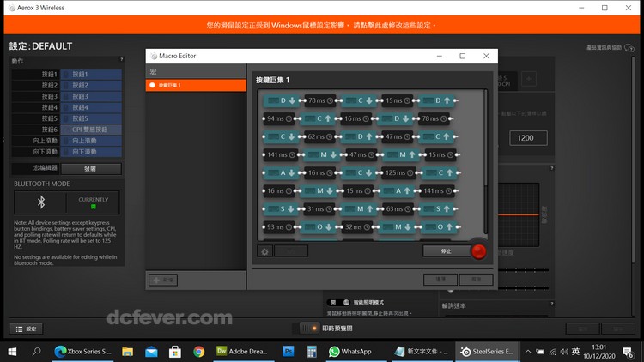Open the macro gear settings icon
Image resolution: width=644 pixels, height=362 pixels.
[265, 251]
